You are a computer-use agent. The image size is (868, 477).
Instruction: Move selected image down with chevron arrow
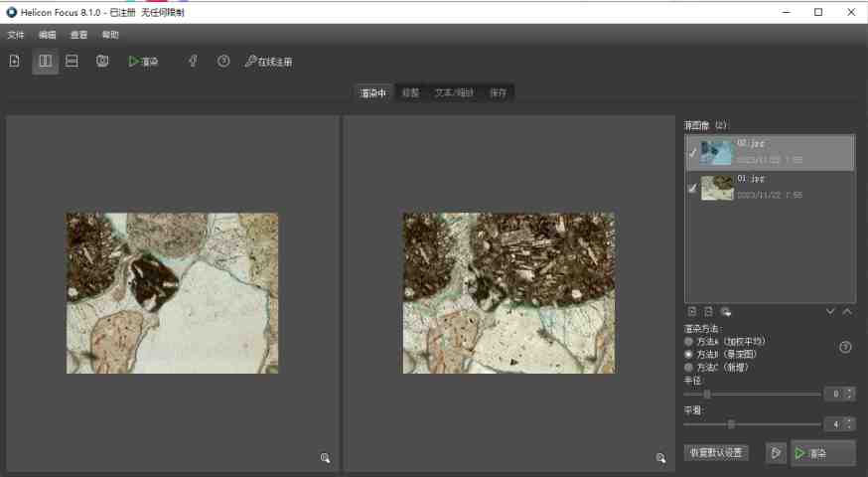pos(830,312)
